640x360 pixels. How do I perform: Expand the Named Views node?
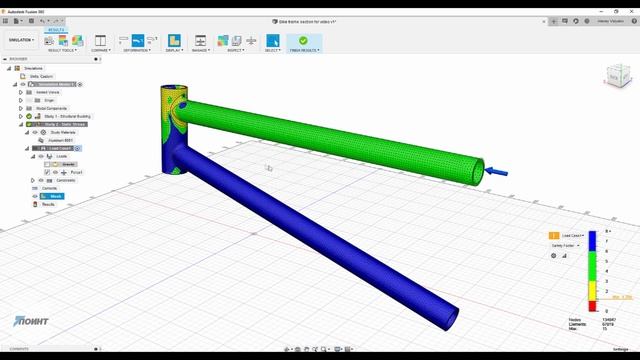pos(21,92)
